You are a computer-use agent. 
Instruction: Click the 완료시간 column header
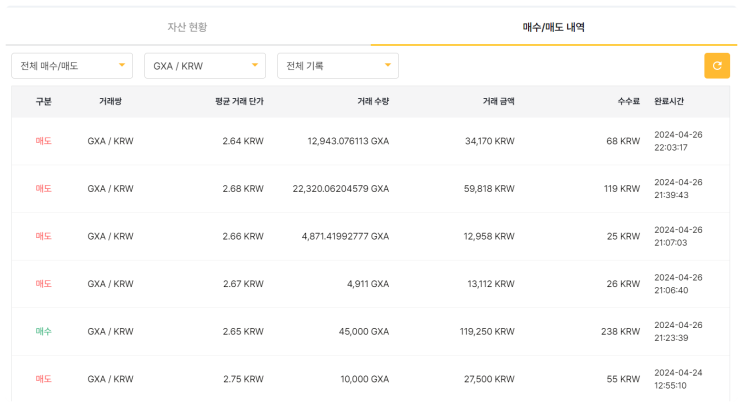coord(669,101)
